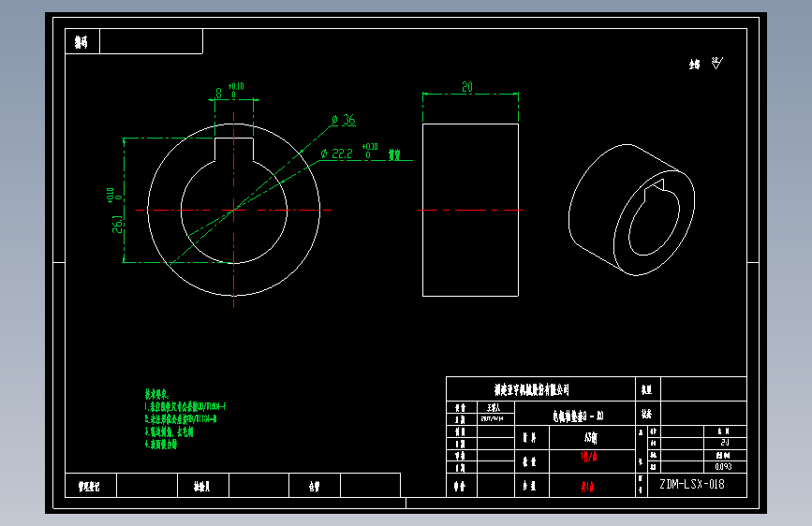Screen dimensions: 812x526
Task: Click the bore diameter label ø 22.2
Action: tap(336, 153)
